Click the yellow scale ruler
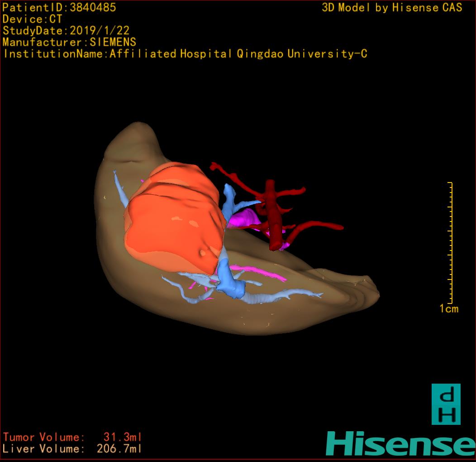The width and height of the screenshot is (476, 462). [x=450, y=242]
